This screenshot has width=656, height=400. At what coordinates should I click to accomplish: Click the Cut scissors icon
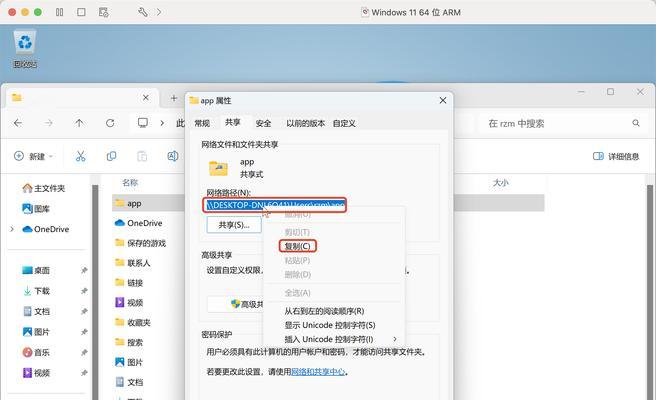(x=80, y=156)
